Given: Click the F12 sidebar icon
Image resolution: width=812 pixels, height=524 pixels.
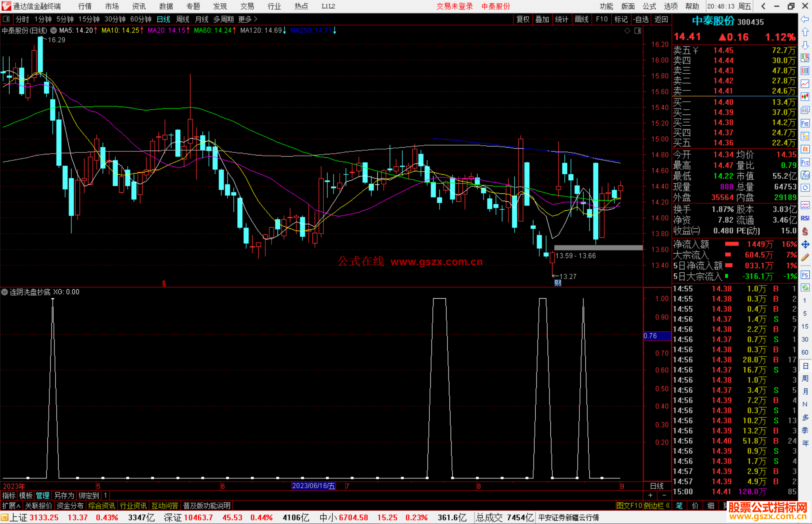Looking at the screenshot, I should (805, 162).
